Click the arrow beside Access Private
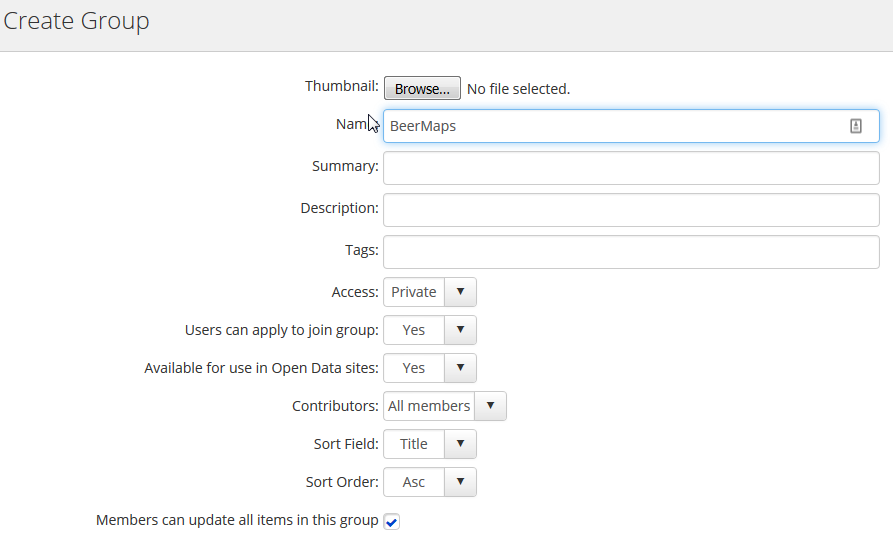 [x=460, y=292]
